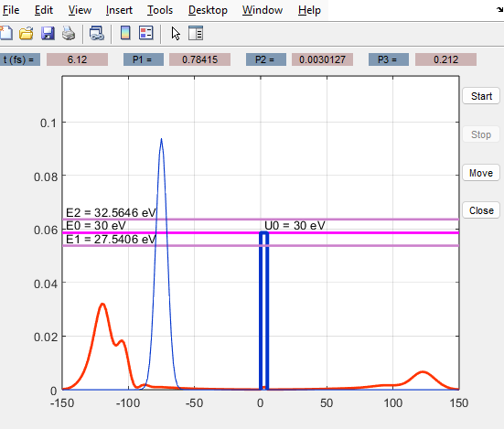Click the Move button
The height and width of the screenshot is (429, 504).
[481, 173]
